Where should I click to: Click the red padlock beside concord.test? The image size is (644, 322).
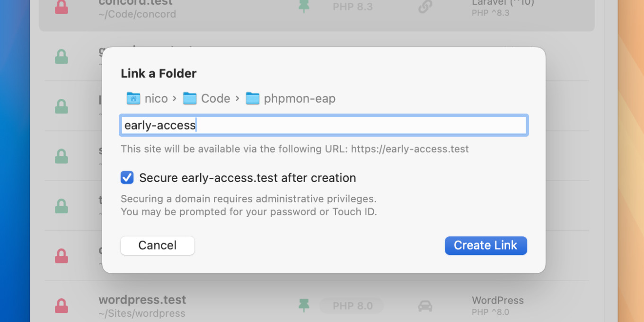click(x=62, y=7)
